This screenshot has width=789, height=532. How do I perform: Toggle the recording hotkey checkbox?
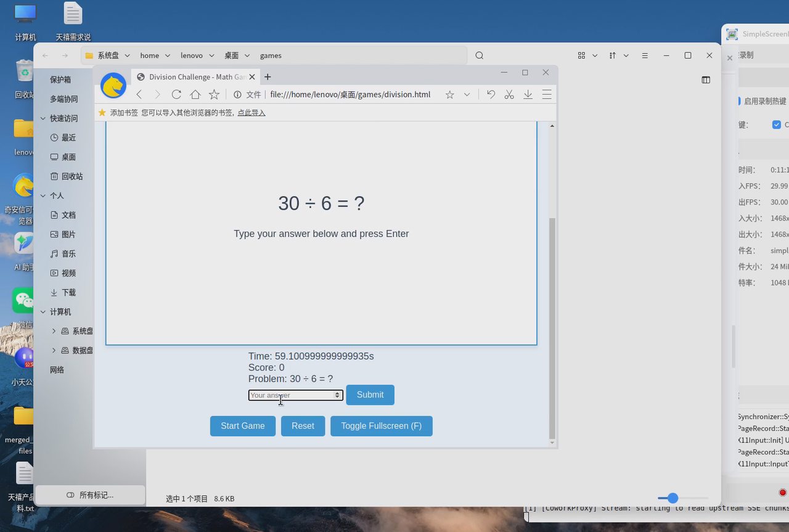point(777,125)
